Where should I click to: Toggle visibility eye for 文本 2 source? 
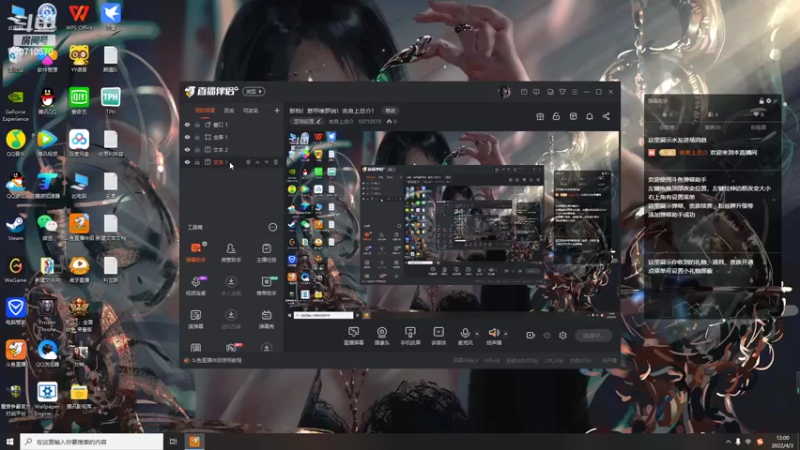(x=187, y=149)
